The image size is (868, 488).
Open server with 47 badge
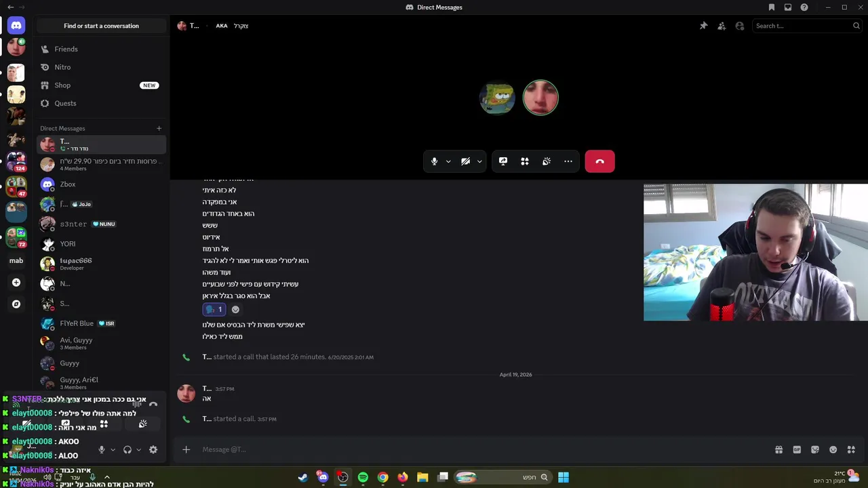click(16, 186)
